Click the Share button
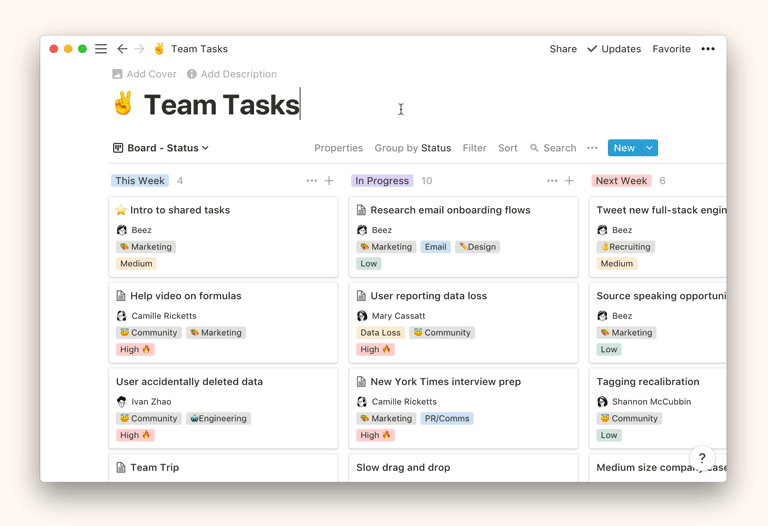The image size is (768, 526). click(563, 49)
